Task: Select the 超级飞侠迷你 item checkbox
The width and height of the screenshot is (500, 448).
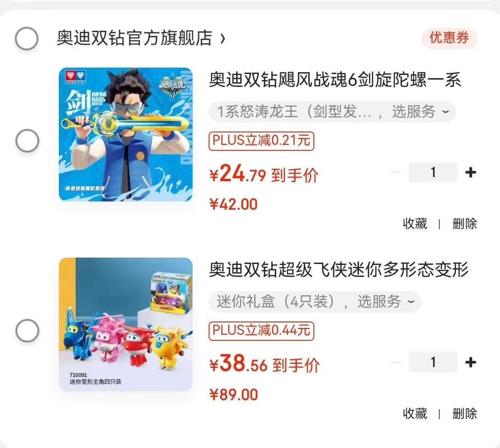Action: click(28, 330)
